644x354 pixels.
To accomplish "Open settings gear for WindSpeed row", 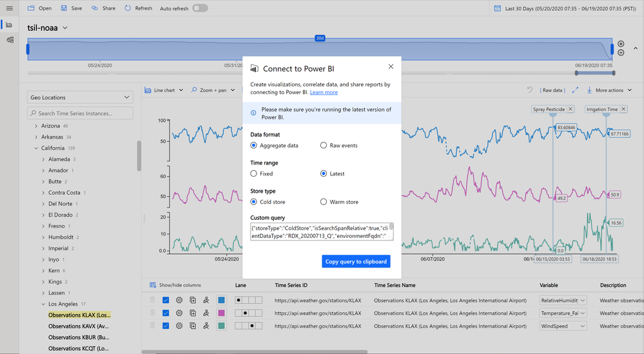I will click(179, 326).
